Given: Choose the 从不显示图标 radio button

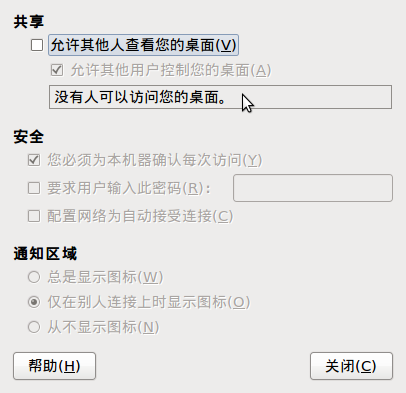Looking at the screenshot, I should (x=34, y=327).
